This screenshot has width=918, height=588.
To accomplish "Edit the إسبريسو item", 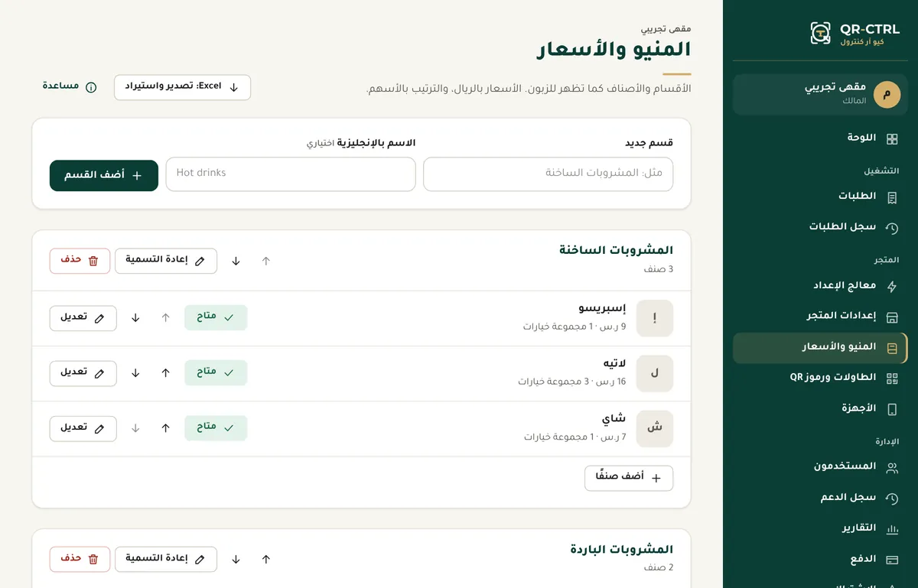I will [x=83, y=318].
